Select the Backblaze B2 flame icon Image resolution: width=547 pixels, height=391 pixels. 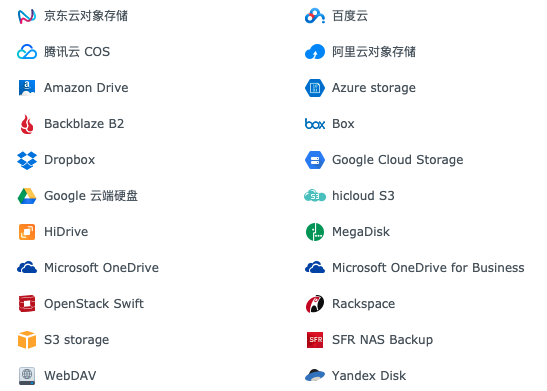click(27, 124)
